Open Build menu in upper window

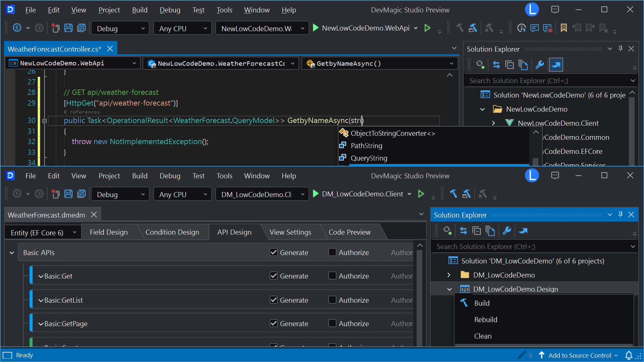[x=140, y=10]
